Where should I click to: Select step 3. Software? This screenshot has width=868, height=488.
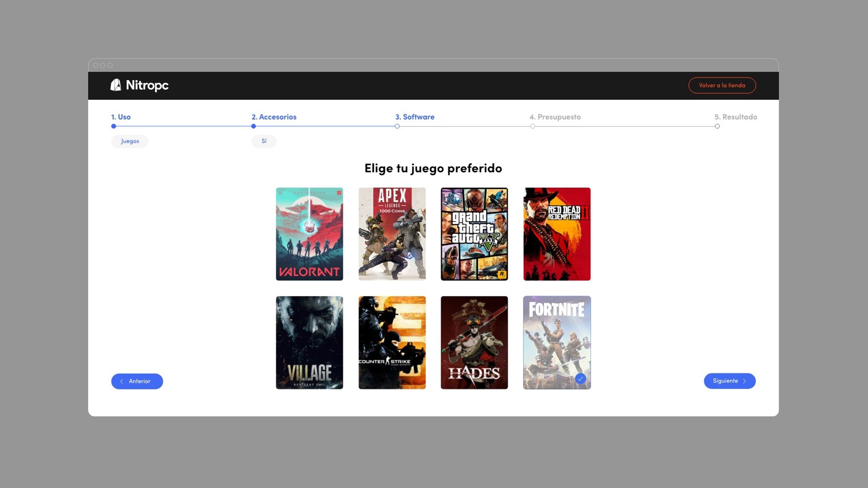click(x=415, y=117)
